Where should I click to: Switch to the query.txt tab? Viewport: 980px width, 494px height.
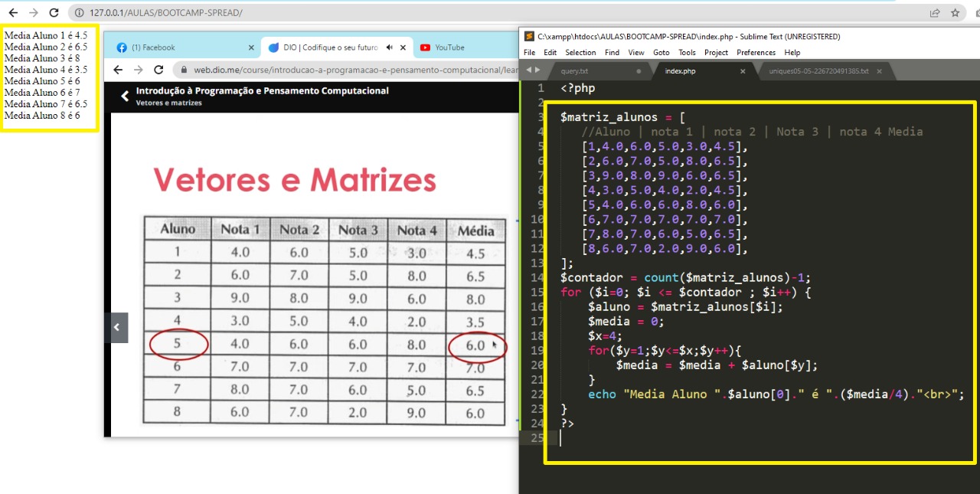(x=574, y=71)
